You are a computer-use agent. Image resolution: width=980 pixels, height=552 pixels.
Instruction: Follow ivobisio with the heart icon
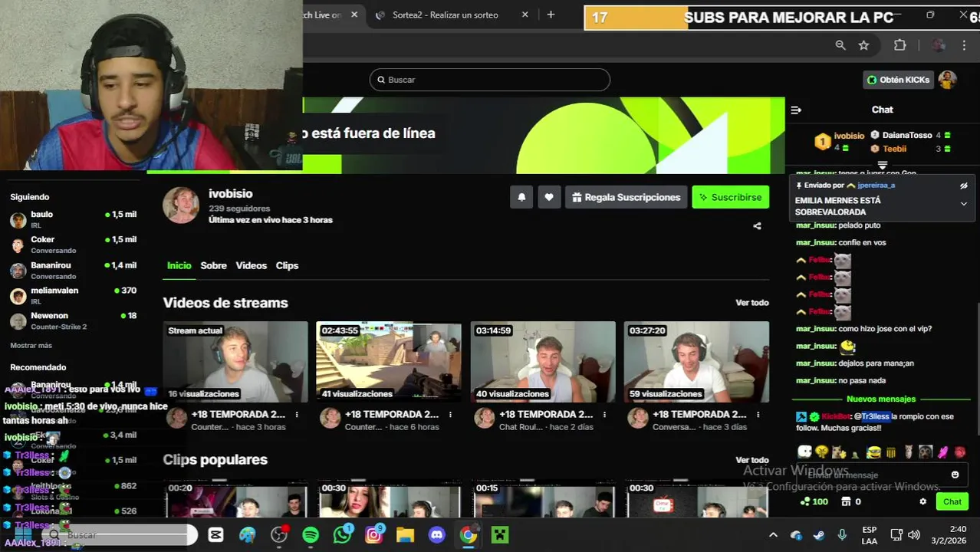click(549, 197)
